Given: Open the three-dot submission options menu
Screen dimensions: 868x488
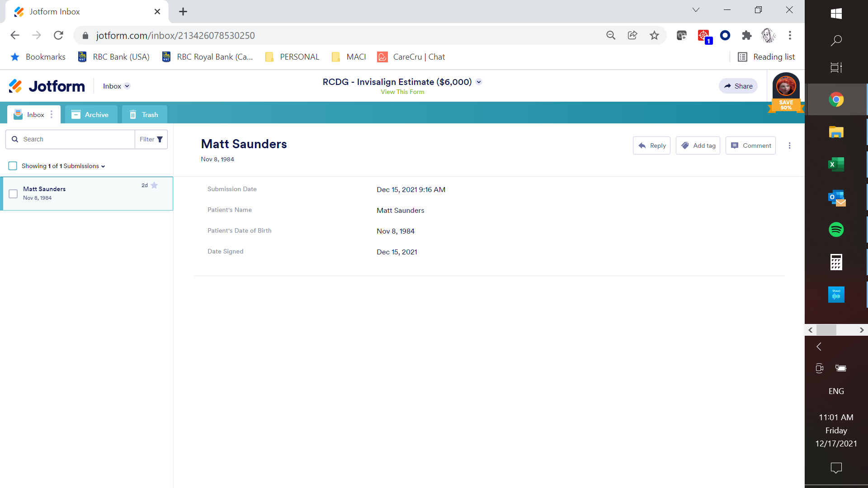Looking at the screenshot, I should coord(789,145).
